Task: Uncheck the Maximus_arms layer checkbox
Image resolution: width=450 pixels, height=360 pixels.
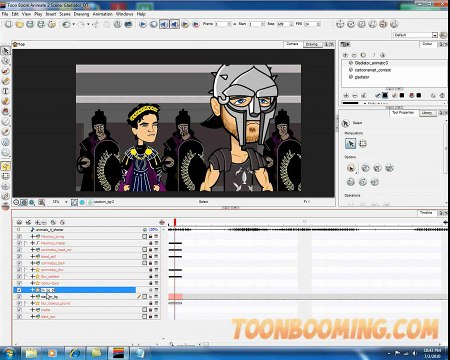Action: point(19,236)
